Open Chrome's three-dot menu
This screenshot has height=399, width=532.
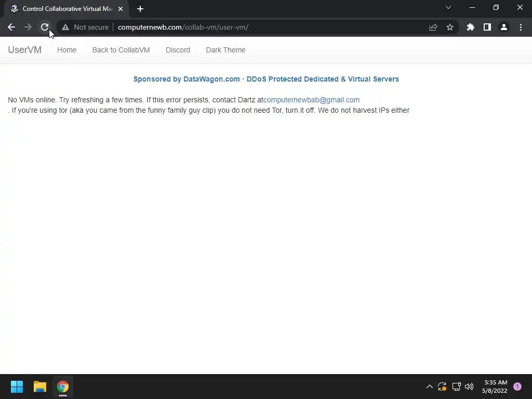[x=521, y=27]
